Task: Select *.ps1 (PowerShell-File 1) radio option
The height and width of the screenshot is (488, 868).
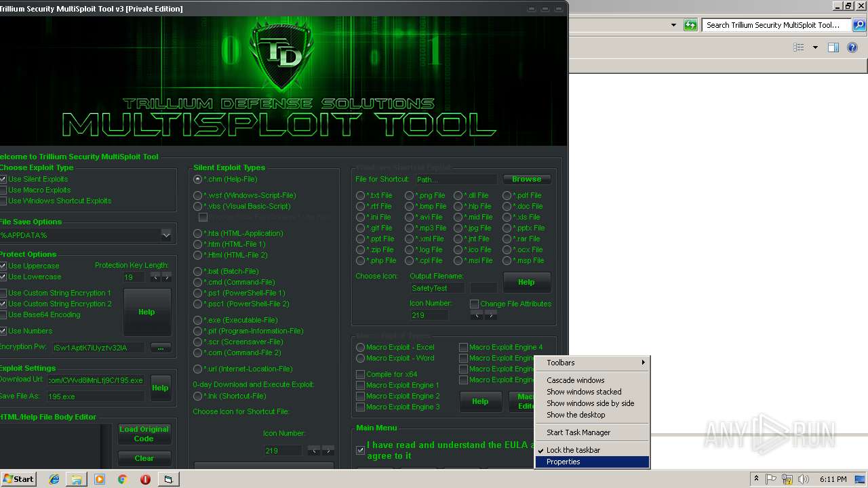Action: [198, 293]
